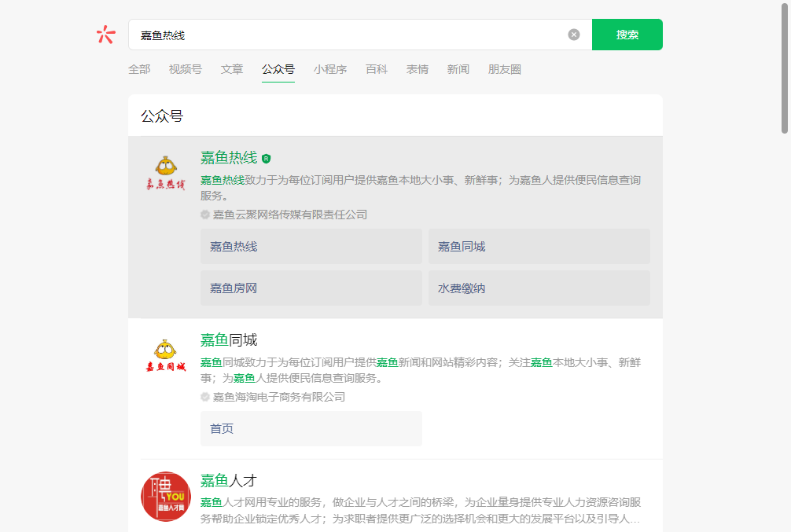This screenshot has width=791, height=532.
Task: Click the vertical scrollbar thumb
Action: [x=785, y=67]
